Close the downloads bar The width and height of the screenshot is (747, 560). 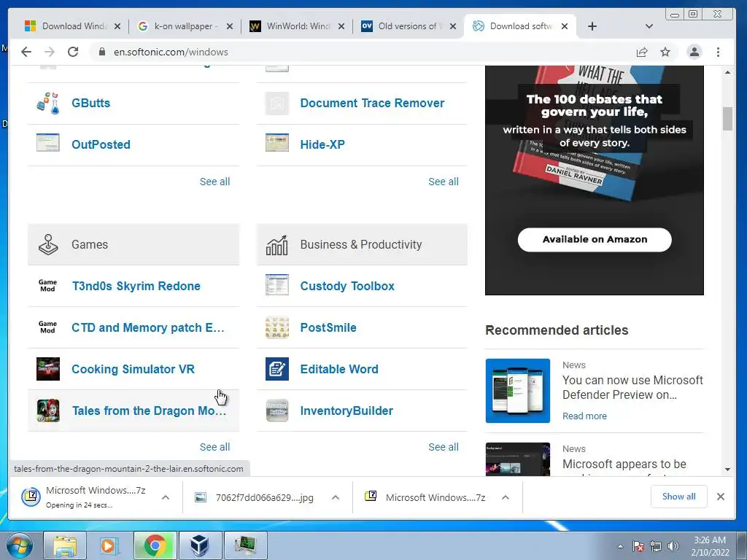[721, 497]
